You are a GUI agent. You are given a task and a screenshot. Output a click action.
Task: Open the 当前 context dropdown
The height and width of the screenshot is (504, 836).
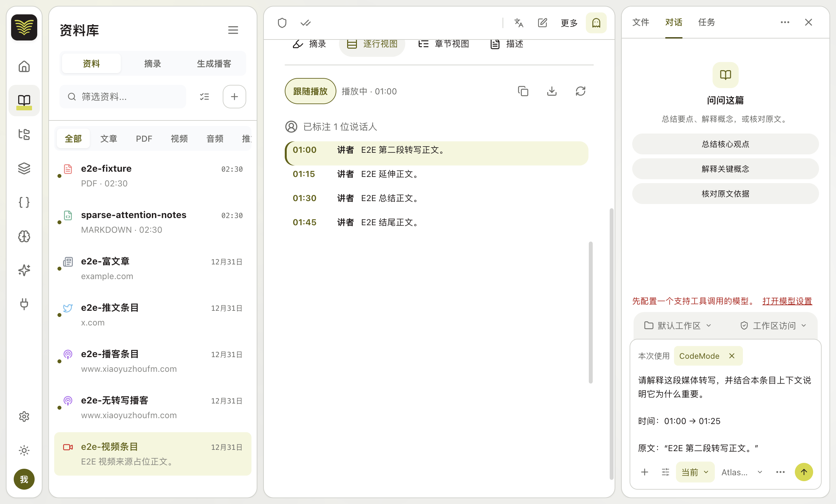point(695,472)
